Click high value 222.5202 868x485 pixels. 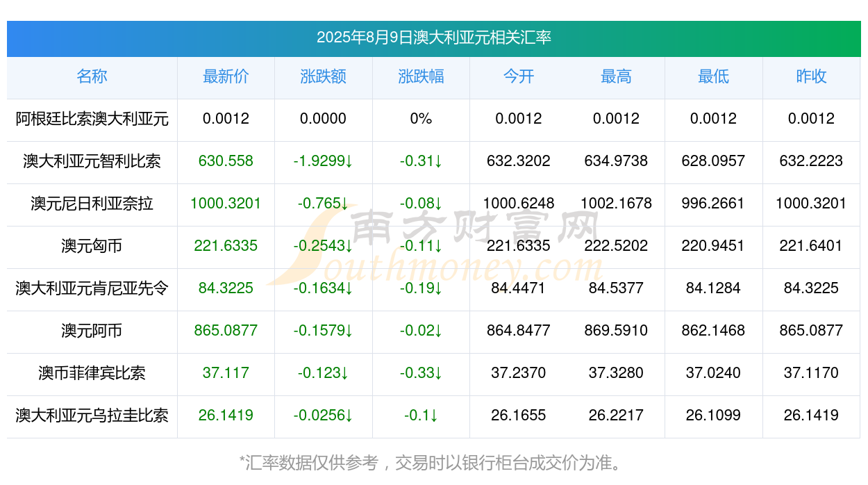tap(616, 246)
